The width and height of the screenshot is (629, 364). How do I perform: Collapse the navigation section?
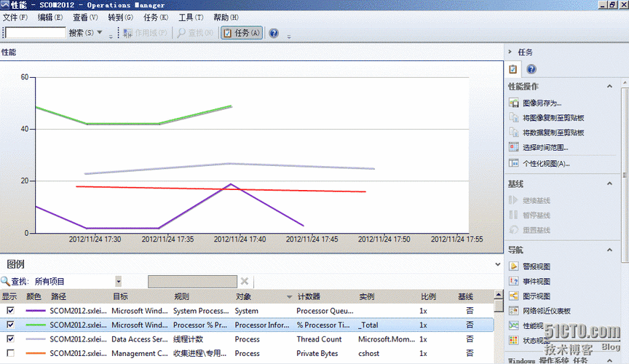(x=610, y=250)
